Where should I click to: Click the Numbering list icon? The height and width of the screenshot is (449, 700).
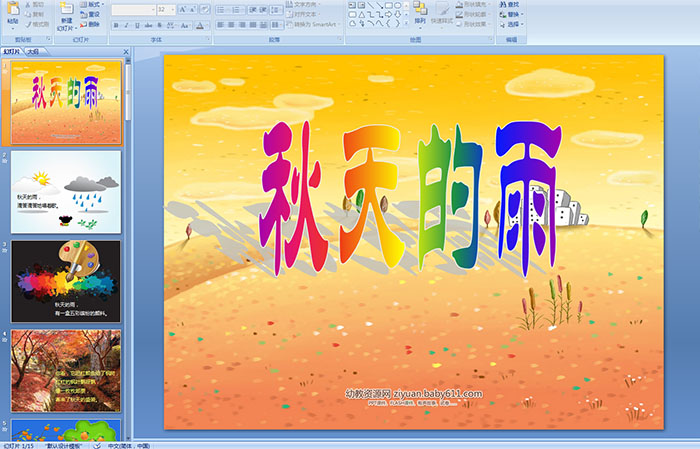point(236,9)
